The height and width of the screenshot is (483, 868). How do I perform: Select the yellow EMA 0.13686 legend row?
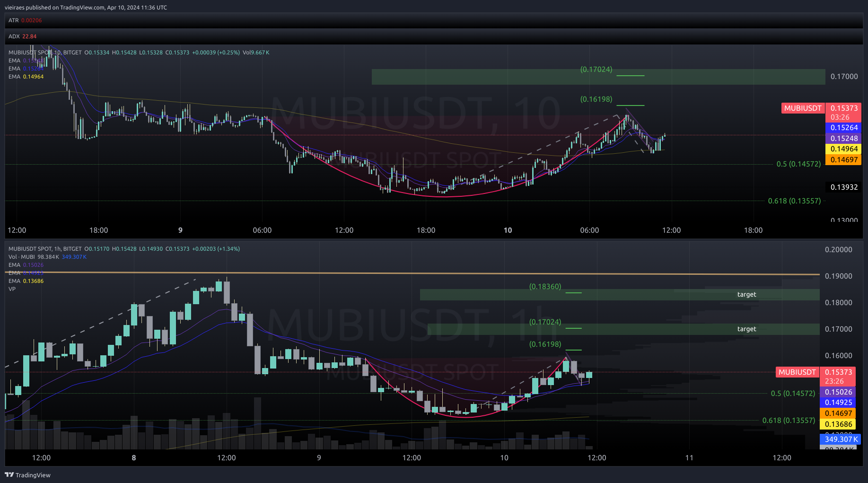[26, 281]
